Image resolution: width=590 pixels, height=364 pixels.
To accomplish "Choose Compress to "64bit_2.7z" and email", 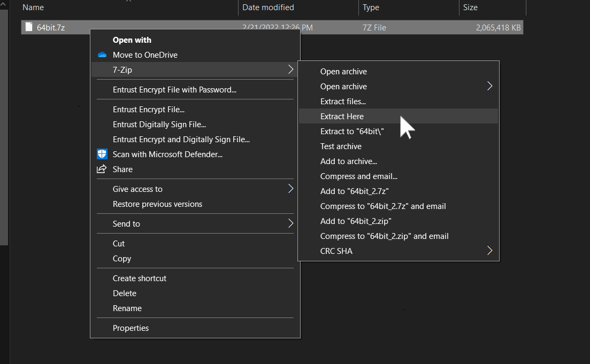I will click(x=398, y=206).
